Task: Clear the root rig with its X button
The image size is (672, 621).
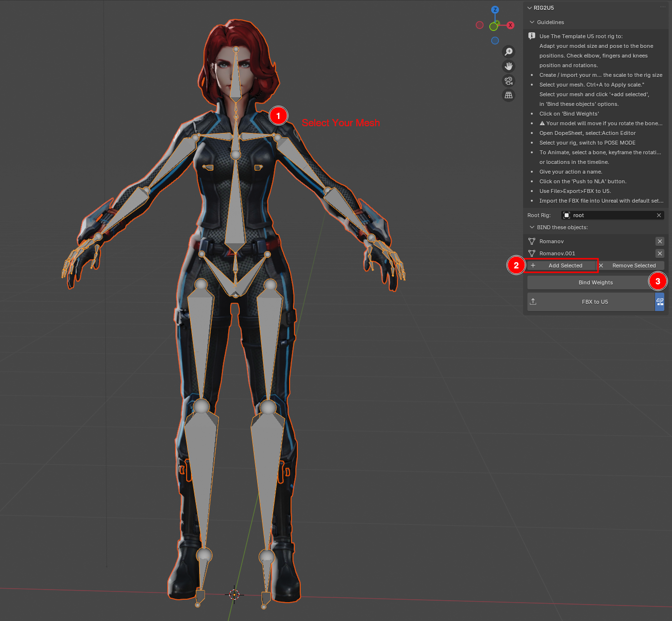Action: point(659,215)
